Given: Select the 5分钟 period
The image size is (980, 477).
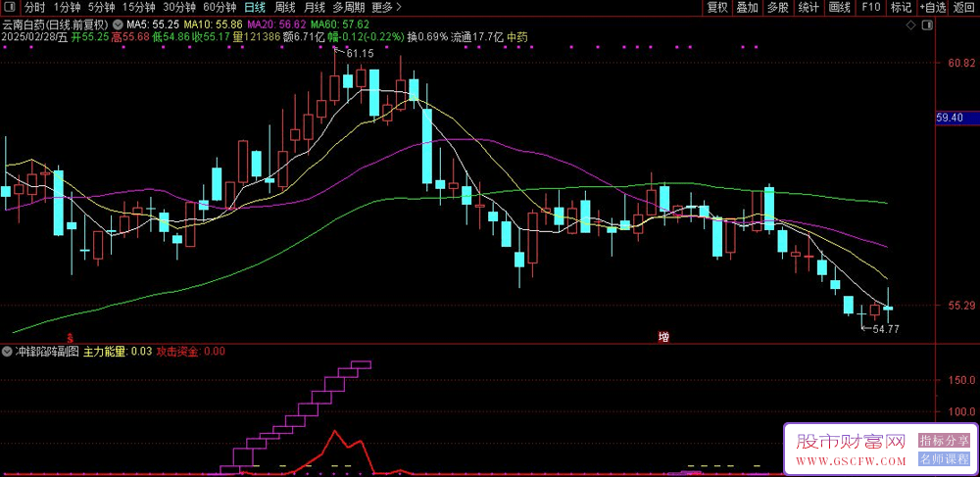Looking at the screenshot, I should tap(101, 8).
